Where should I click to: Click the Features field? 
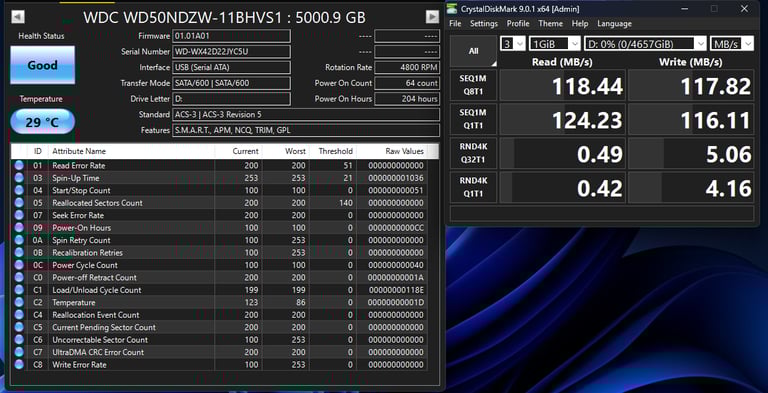306,130
